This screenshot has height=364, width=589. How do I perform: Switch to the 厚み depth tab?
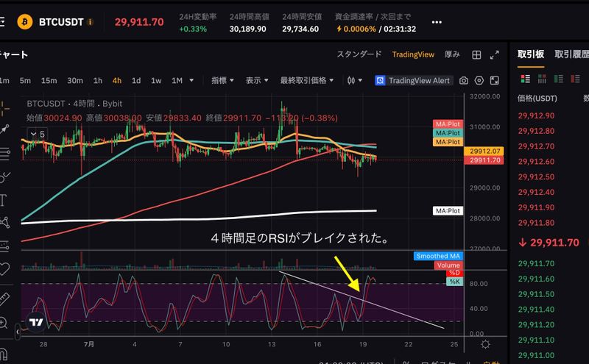(x=452, y=54)
